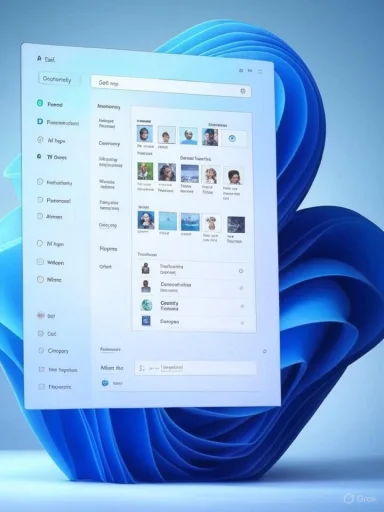Click the square icon beside "Wiloen"
The width and height of the screenshot is (384, 512).
[40, 262]
